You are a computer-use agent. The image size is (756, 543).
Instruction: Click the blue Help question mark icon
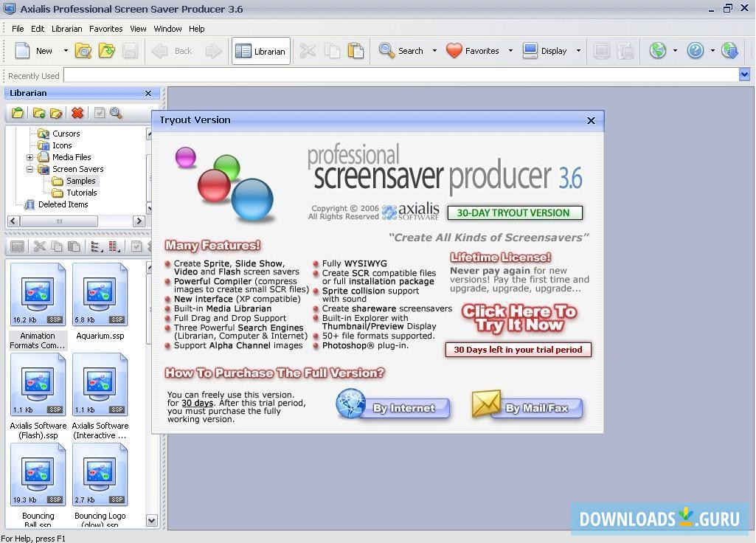click(x=696, y=50)
